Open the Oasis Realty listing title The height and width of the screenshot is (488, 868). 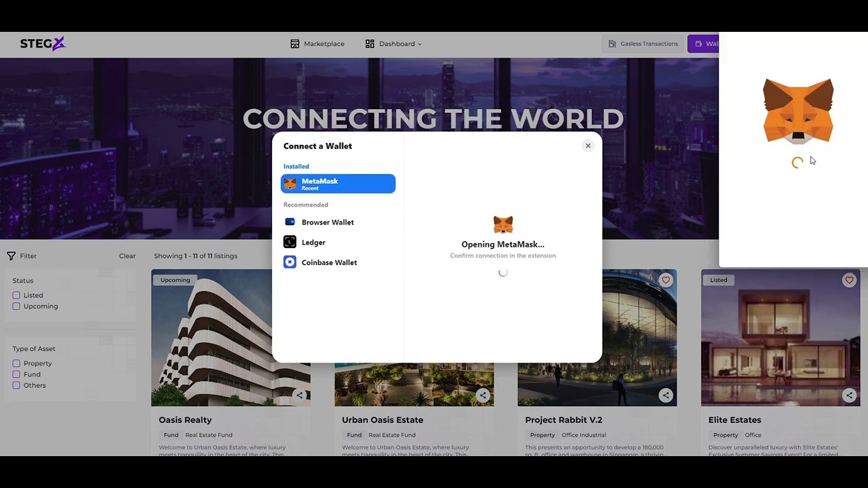point(185,420)
